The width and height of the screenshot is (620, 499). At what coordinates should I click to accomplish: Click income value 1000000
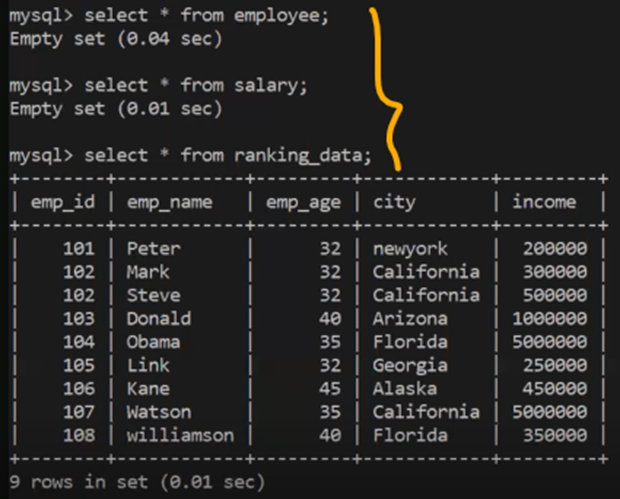[x=550, y=319]
